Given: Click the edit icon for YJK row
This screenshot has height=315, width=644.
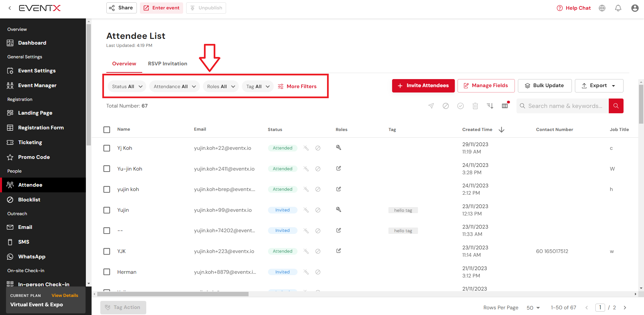Looking at the screenshot, I should [x=338, y=251].
